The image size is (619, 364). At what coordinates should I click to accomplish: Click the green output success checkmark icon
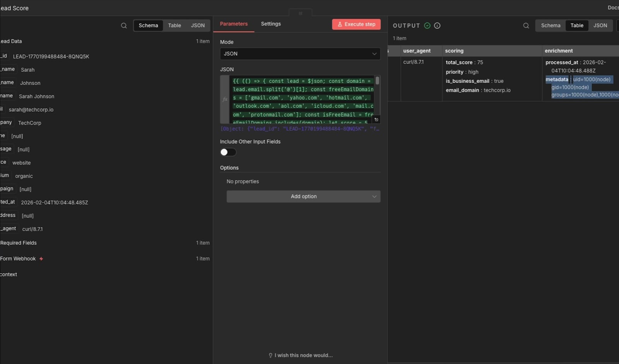427,26
